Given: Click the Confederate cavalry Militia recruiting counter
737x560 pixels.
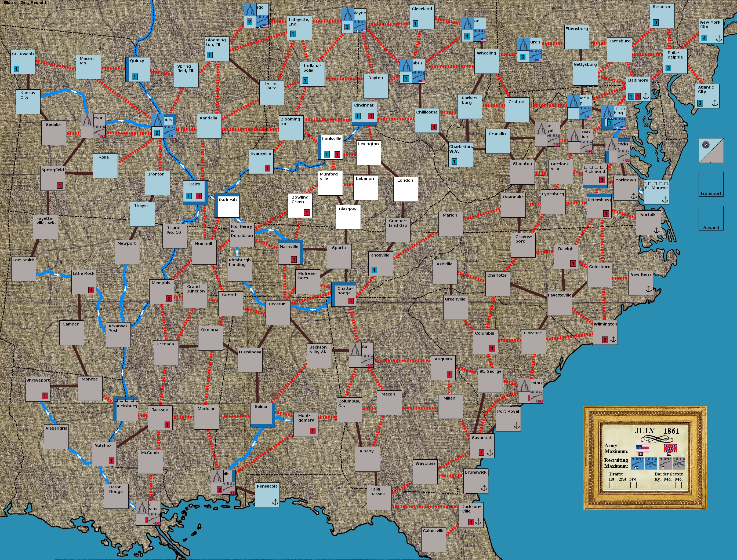Looking at the screenshot, I should (x=679, y=463).
